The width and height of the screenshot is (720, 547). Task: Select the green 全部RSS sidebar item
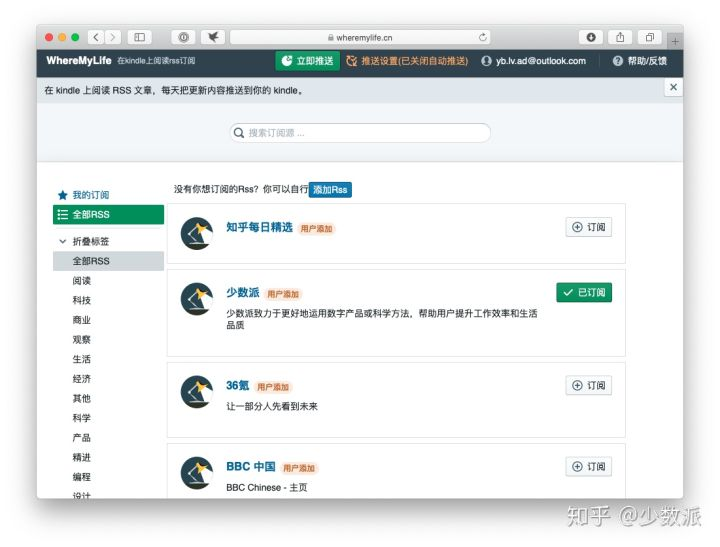point(108,214)
